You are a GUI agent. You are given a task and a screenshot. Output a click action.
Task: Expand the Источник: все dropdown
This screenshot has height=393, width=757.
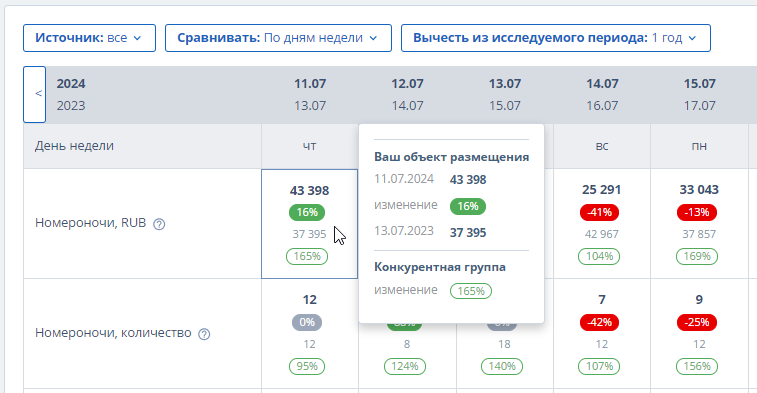[x=89, y=38]
